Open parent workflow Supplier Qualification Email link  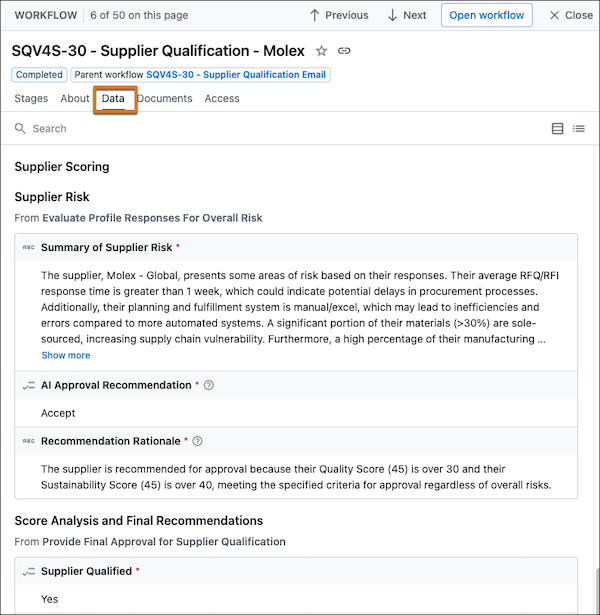pos(236,75)
